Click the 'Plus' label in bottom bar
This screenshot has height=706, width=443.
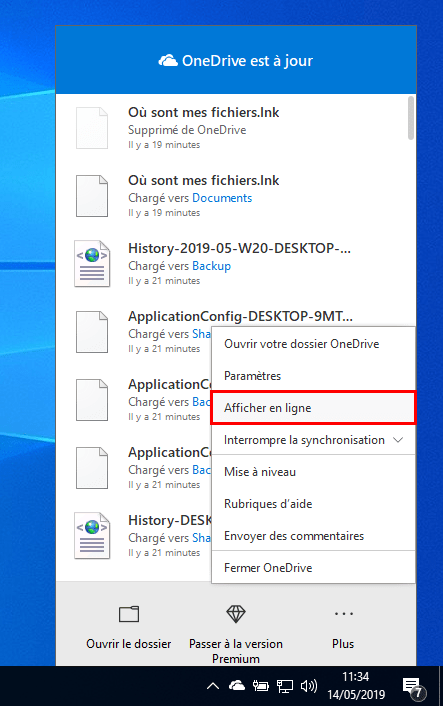coord(343,644)
